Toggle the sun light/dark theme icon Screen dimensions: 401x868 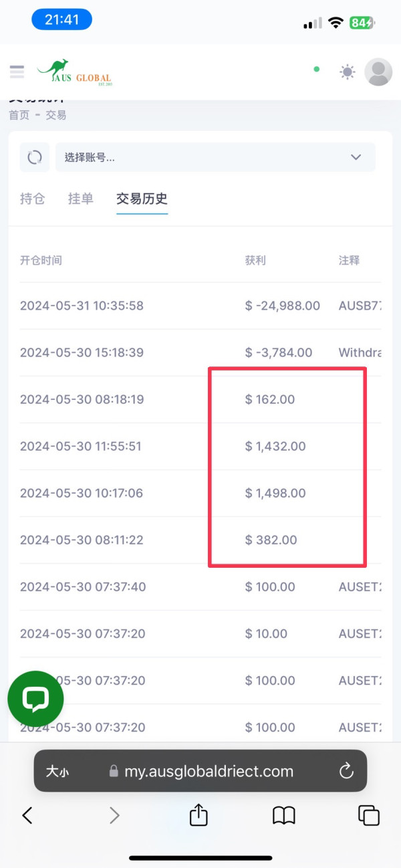pos(348,72)
